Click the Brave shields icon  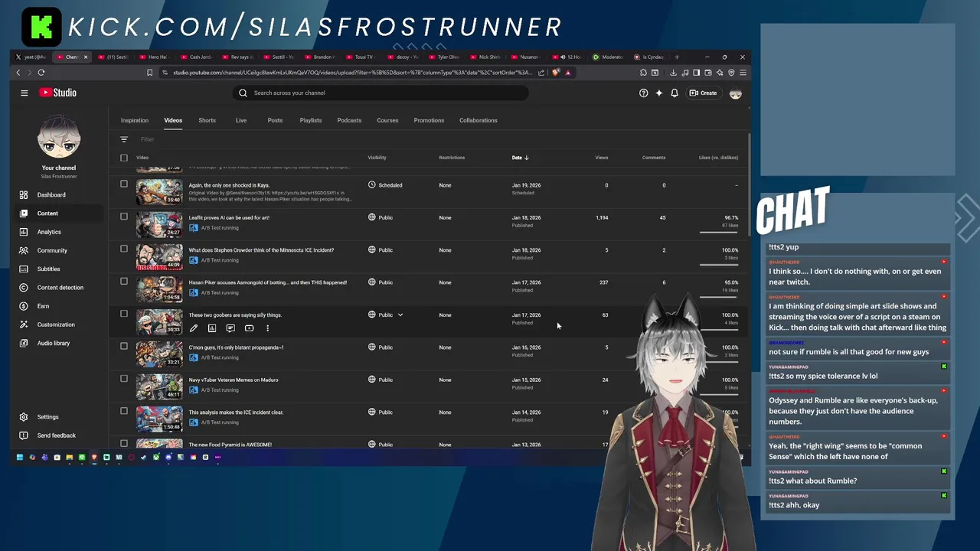pyautogui.click(x=555, y=73)
